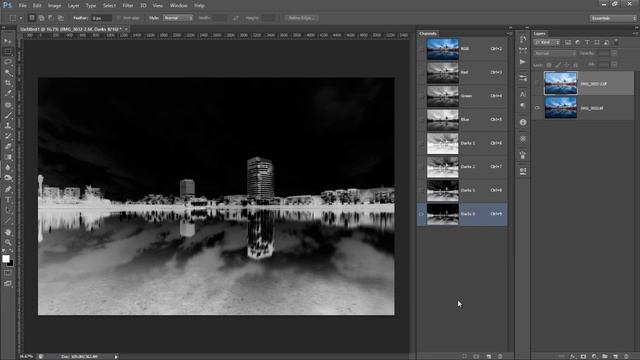Toggle visibility of Darks 1 channel
Image resolution: width=640 pixels, height=360 pixels.
[421, 144]
